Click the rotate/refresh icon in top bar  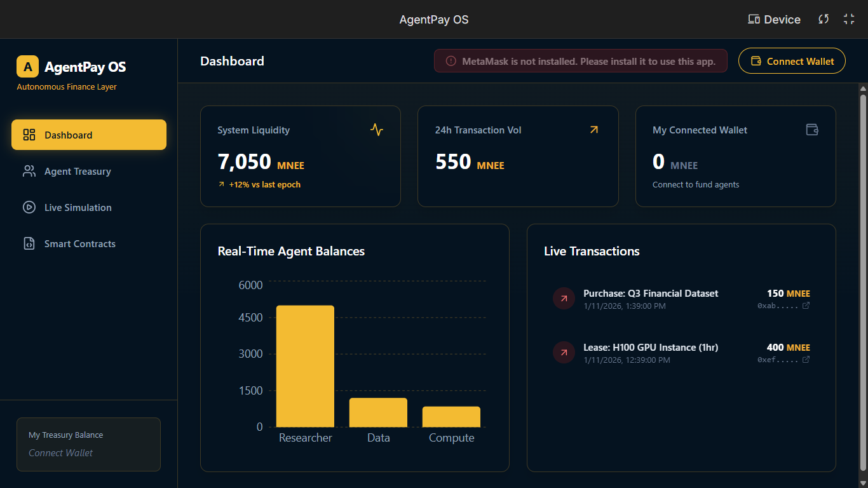click(824, 19)
